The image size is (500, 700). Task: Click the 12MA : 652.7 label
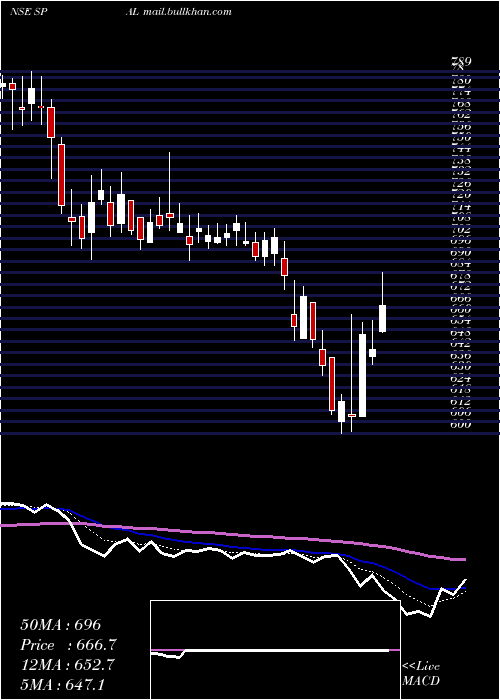(x=67, y=664)
